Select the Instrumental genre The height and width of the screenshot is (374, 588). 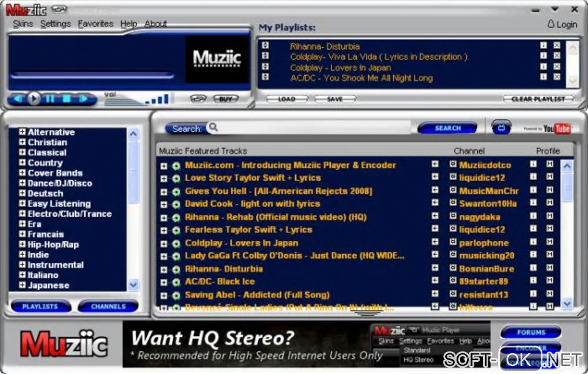[55, 265]
